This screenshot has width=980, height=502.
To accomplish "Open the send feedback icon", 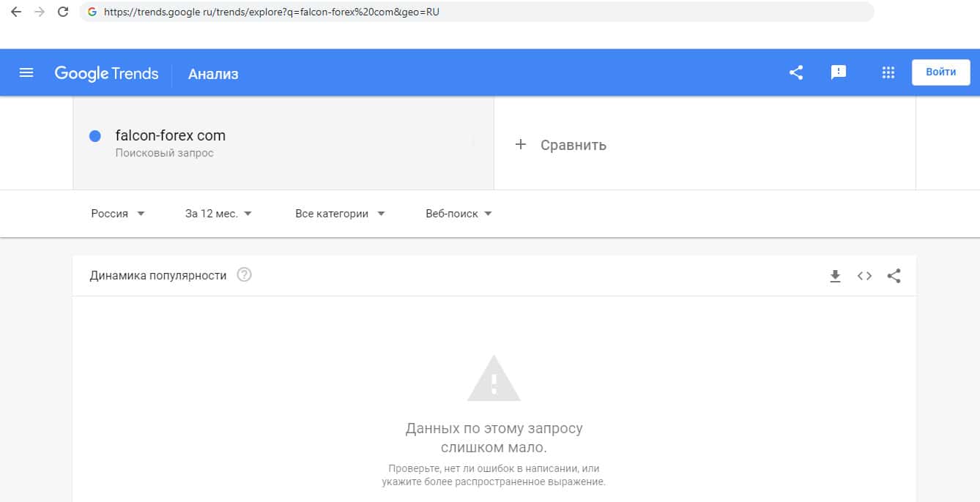I will (x=839, y=72).
